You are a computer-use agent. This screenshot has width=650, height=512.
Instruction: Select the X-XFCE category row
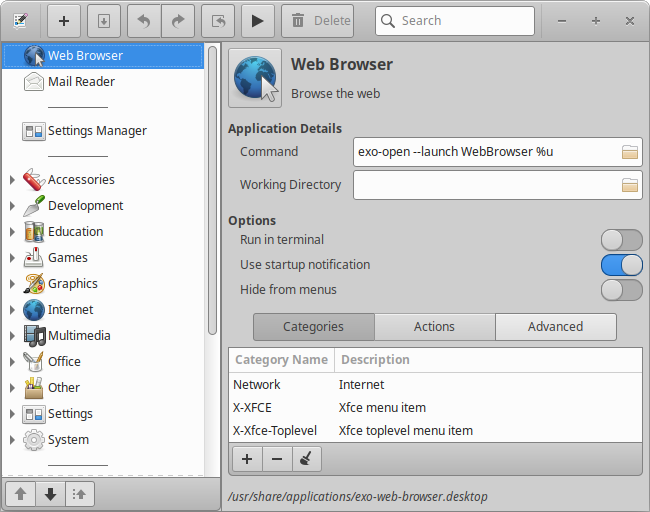(x=435, y=408)
